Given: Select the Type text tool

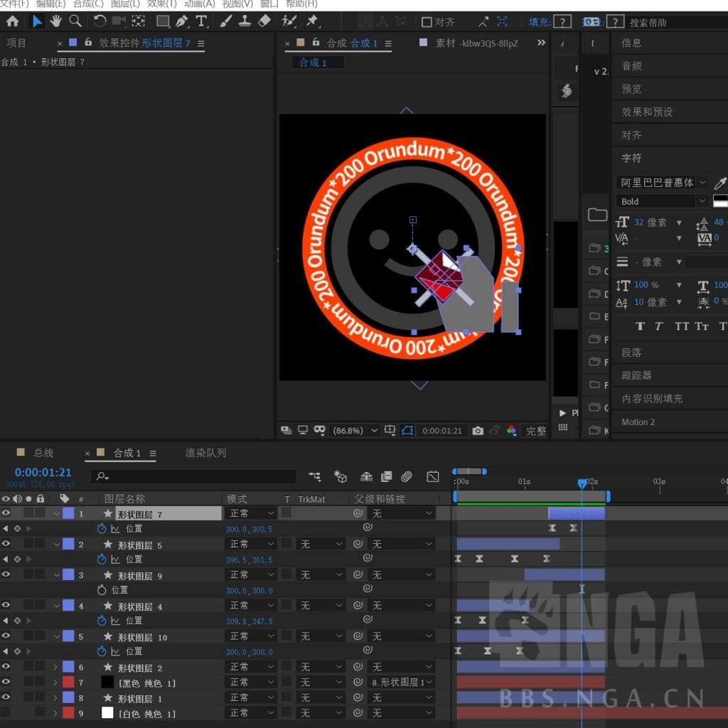Looking at the screenshot, I should (x=201, y=21).
